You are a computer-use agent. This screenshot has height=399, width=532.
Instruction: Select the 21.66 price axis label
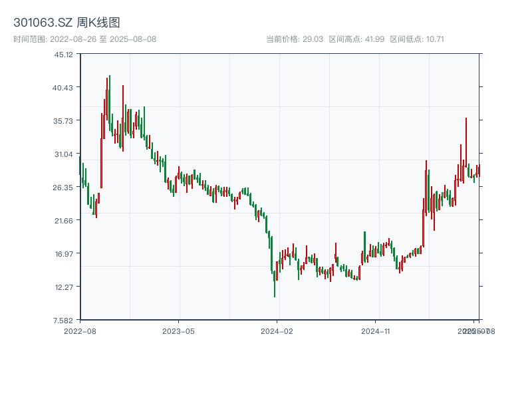coord(64,221)
